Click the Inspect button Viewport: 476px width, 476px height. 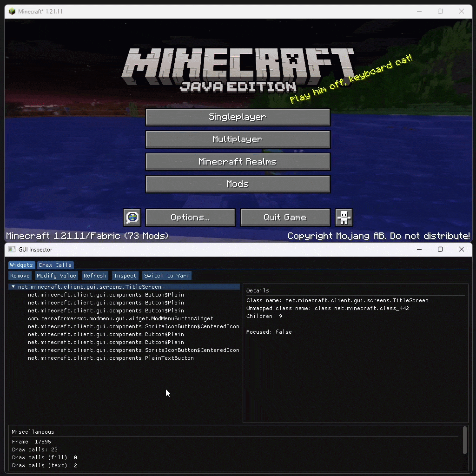coord(126,276)
